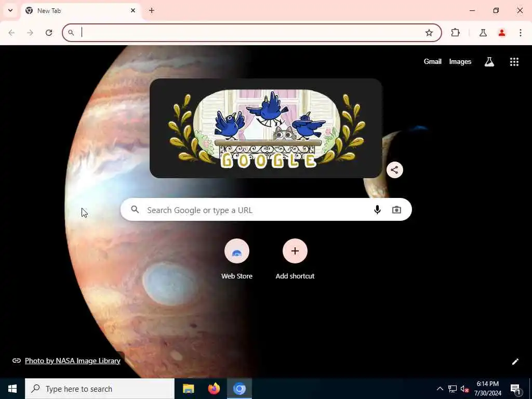Close the New Tab tab

pyautogui.click(x=133, y=10)
